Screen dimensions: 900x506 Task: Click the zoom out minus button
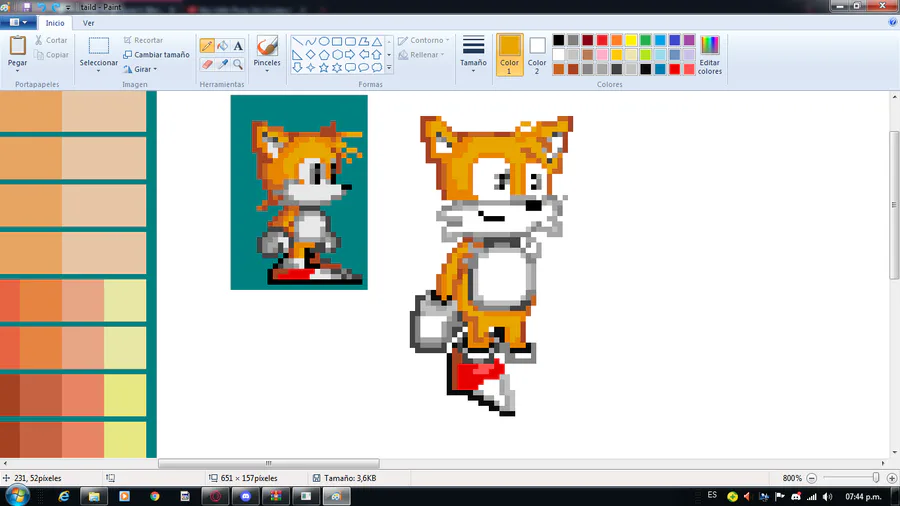[812, 478]
